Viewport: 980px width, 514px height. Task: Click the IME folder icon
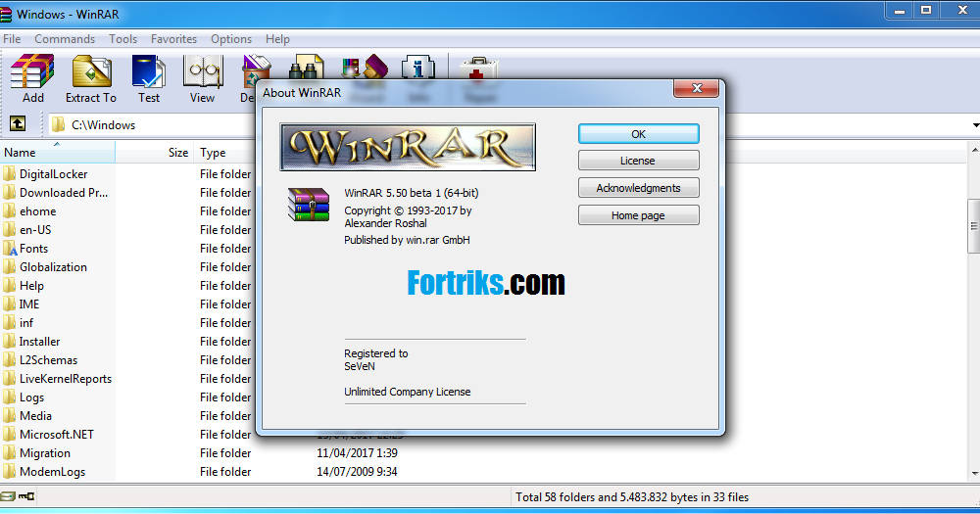pyautogui.click(x=9, y=304)
